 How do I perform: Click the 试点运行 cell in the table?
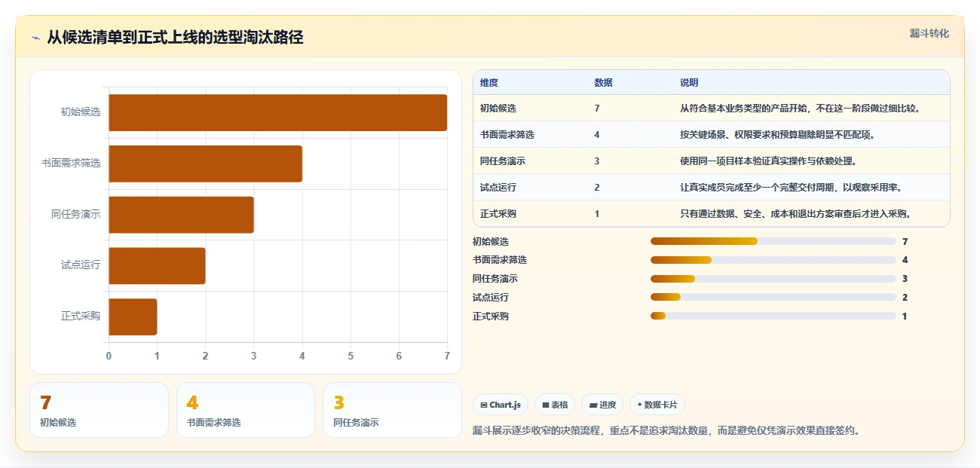(498, 188)
